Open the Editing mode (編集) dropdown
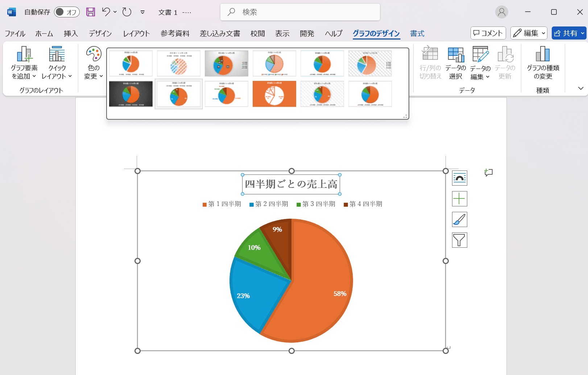The image size is (588, 375). 529,33
